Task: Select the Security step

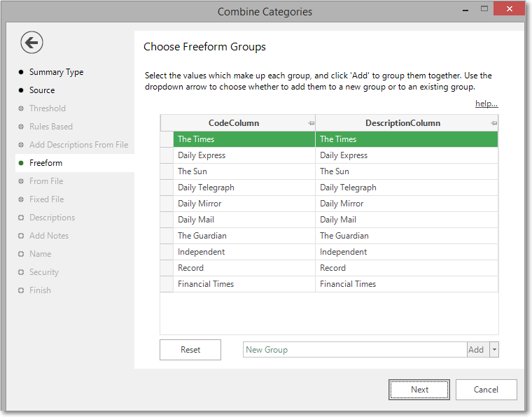Action: pos(44,272)
